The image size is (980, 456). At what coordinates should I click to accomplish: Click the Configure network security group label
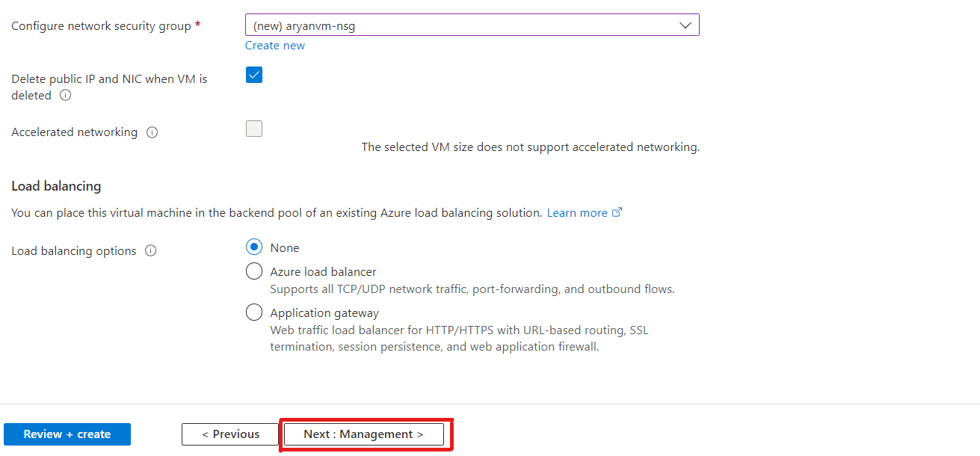[102, 26]
